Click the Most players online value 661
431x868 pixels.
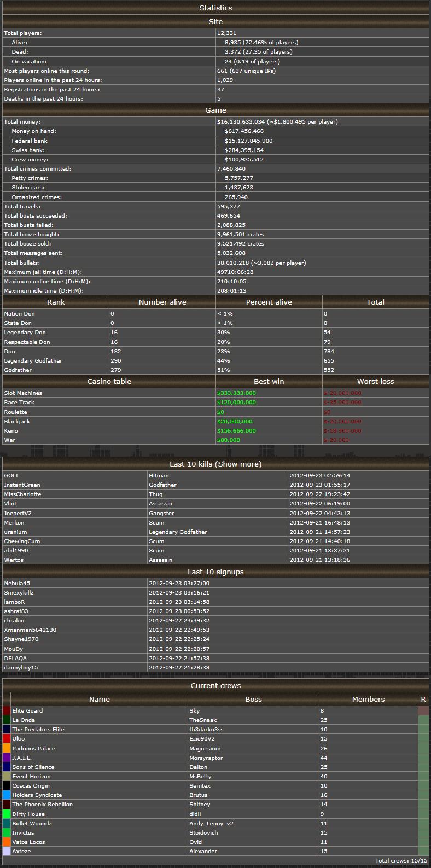(x=222, y=71)
